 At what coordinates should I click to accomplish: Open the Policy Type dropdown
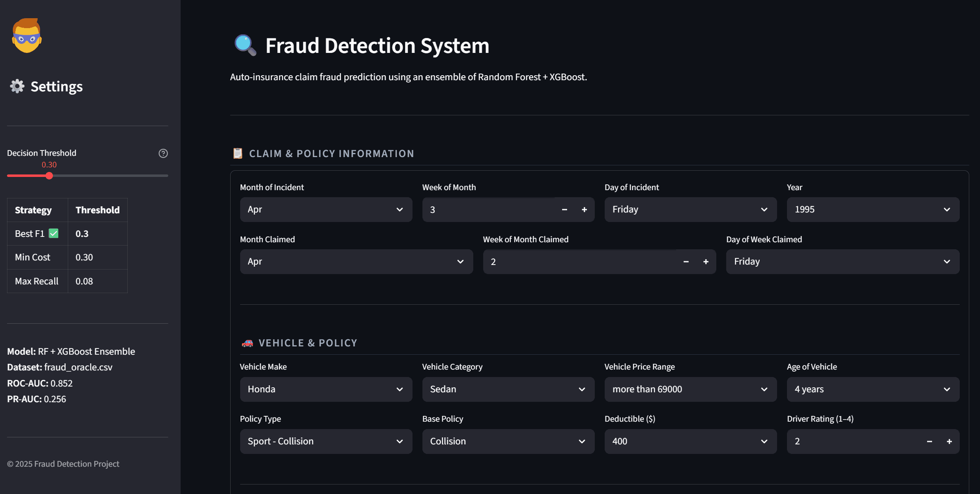pyautogui.click(x=326, y=441)
